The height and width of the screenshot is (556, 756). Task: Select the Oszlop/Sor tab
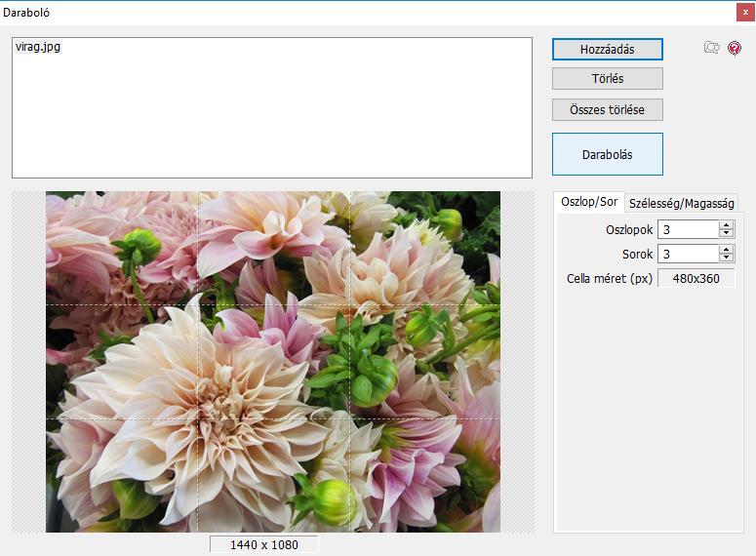[589, 202]
